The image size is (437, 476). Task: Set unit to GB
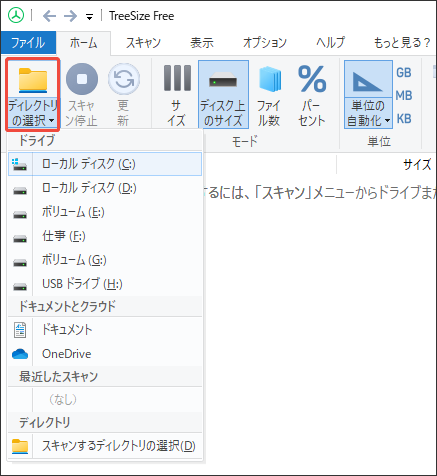coord(404,72)
